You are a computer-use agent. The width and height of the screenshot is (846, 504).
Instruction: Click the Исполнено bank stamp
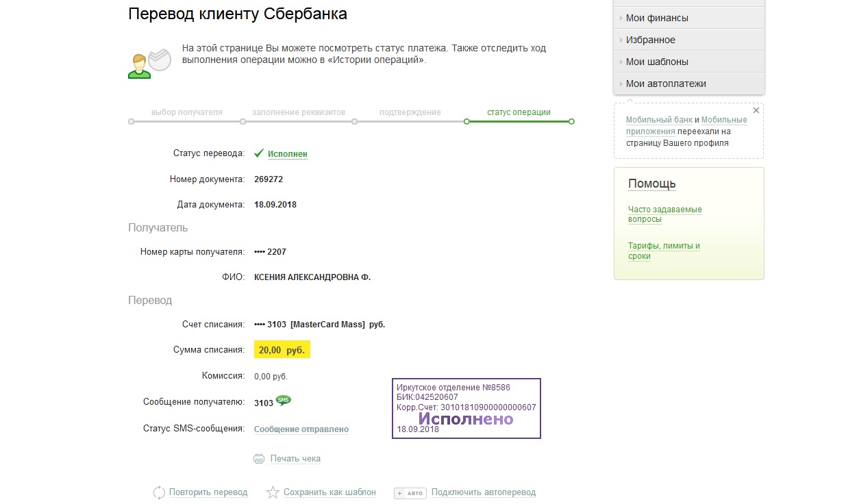coord(466,409)
